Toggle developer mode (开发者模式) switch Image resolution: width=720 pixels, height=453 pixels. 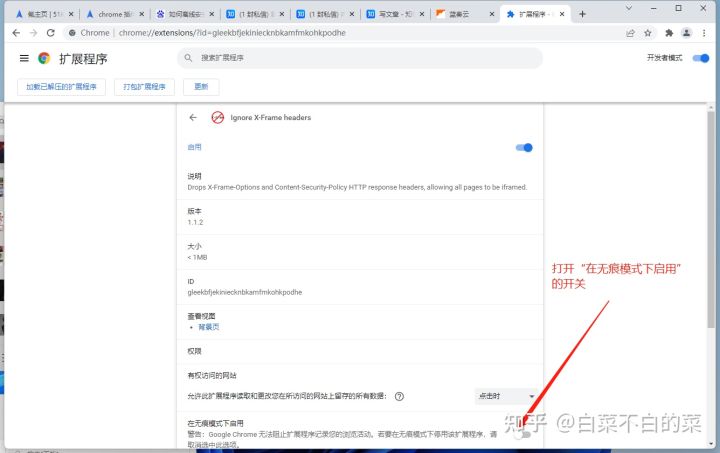coord(701,58)
